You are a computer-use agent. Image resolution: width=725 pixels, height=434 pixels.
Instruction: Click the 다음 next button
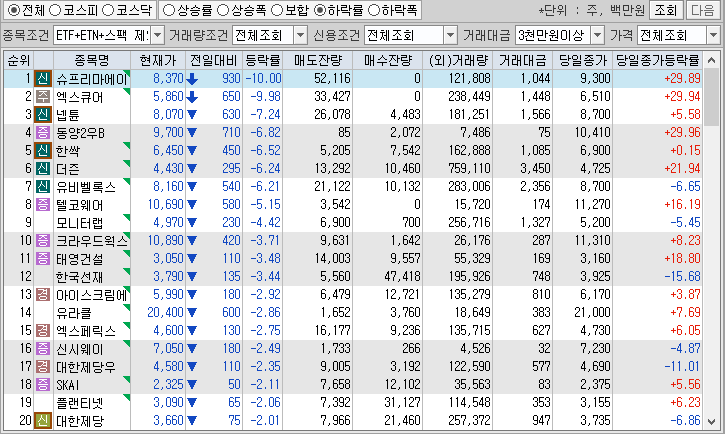tap(703, 10)
